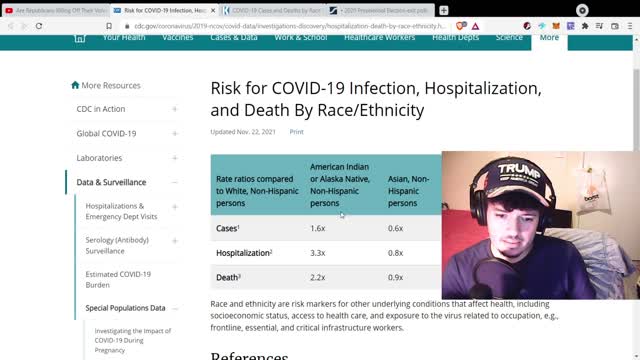Open Global COVID-19 sidebar link
Image resolution: width=640 pixels, height=360 pixels.
click(106, 133)
